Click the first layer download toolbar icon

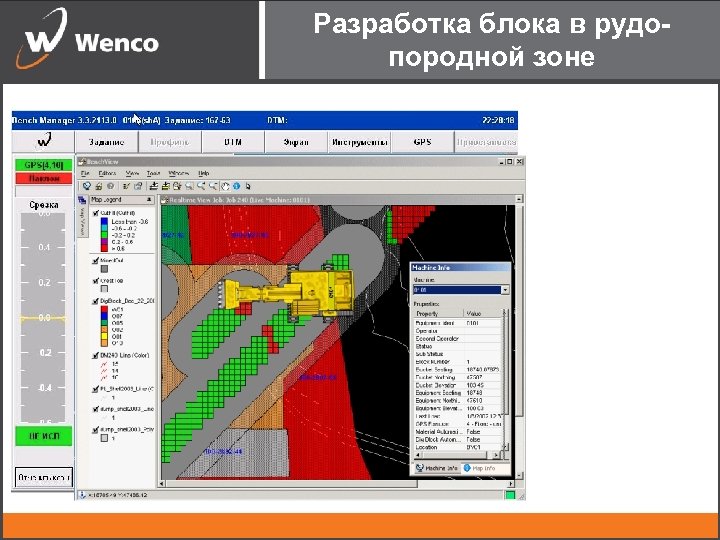point(154,186)
